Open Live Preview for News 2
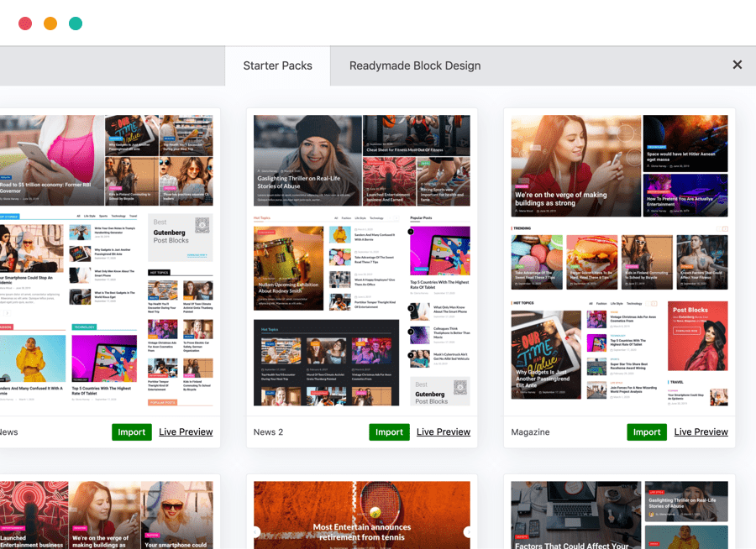Viewport: 756px width, 549px height. 444,431
